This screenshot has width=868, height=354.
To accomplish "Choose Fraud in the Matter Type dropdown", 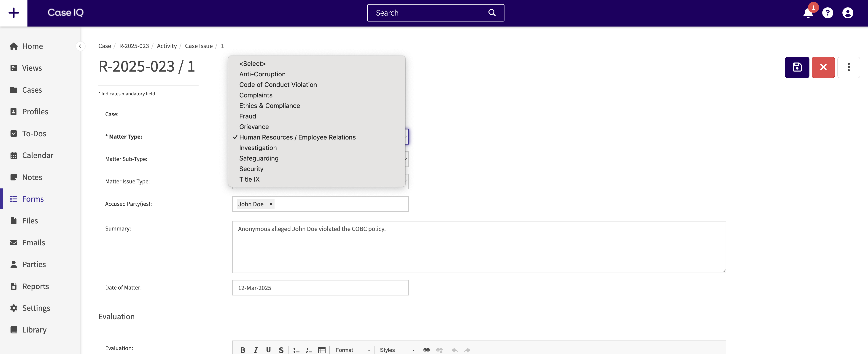I will click(247, 116).
